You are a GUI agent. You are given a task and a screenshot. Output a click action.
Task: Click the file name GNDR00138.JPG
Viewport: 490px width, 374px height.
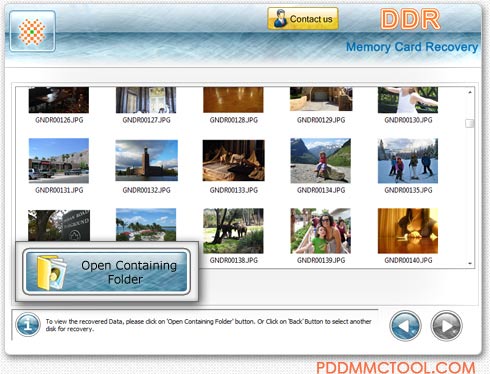point(234,260)
